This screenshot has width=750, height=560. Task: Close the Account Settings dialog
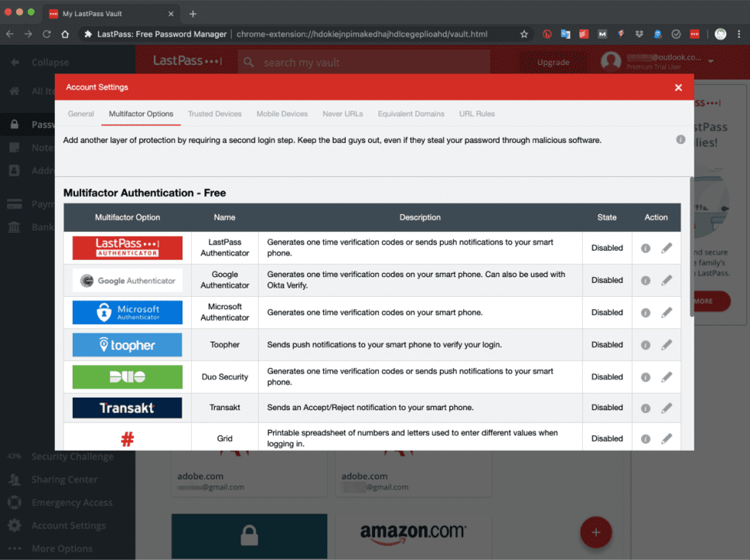(x=678, y=87)
